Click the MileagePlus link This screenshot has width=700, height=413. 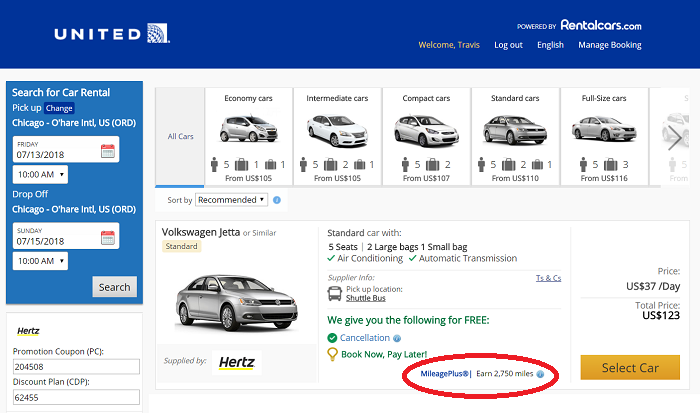[444, 374]
